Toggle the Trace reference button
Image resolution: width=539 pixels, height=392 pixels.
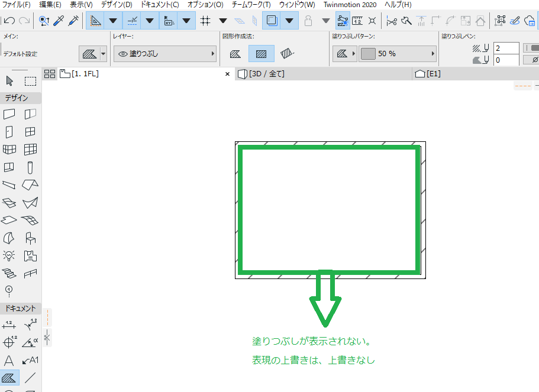point(272,21)
